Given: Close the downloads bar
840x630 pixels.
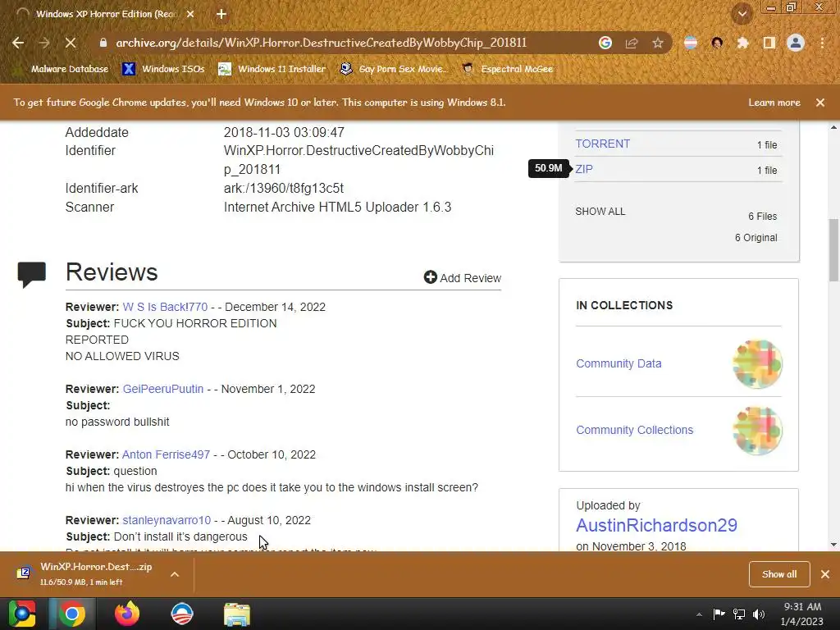Looking at the screenshot, I should click(825, 574).
